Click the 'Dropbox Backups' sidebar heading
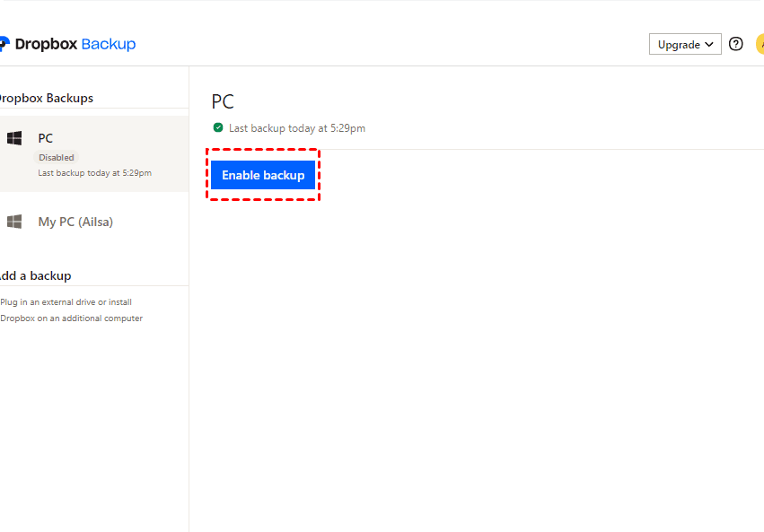Viewport: 764px width, 532px height. (47, 98)
